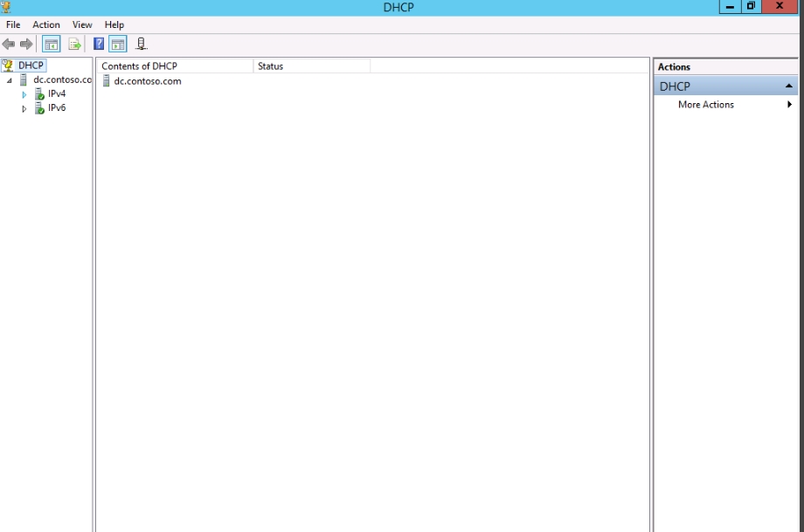804x532 pixels.
Task: Select the IPv6 node in the tree
Action: (x=57, y=108)
